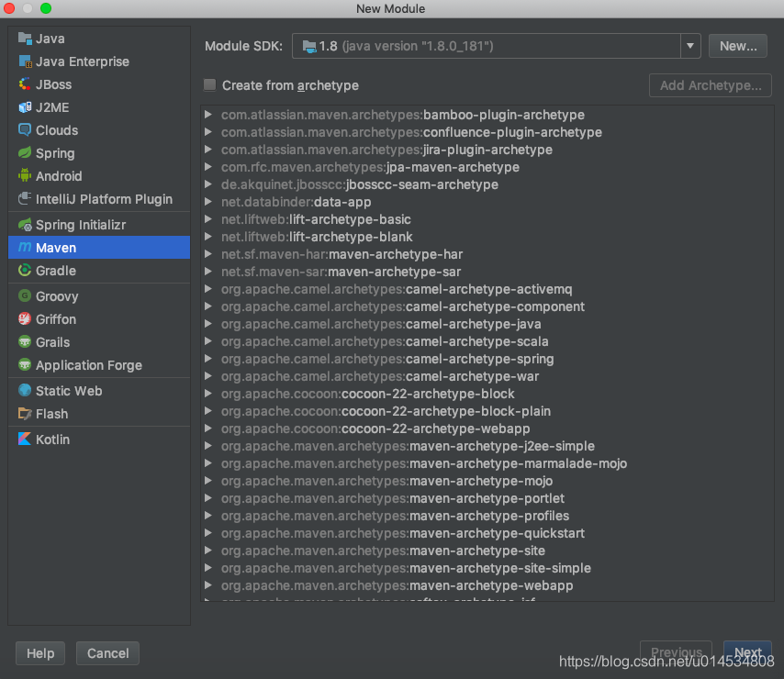
Task: Expand maven-archetype-webapp node
Action: point(208,585)
